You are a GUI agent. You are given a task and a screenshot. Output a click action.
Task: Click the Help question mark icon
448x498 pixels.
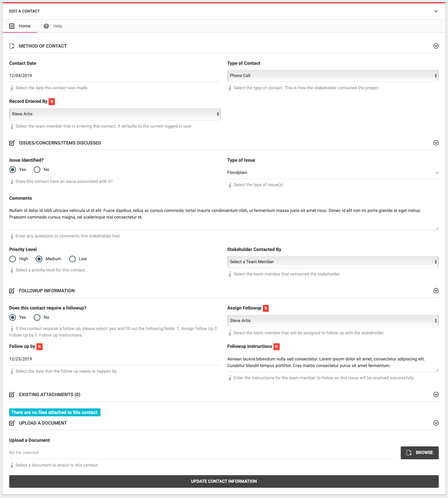(46, 26)
